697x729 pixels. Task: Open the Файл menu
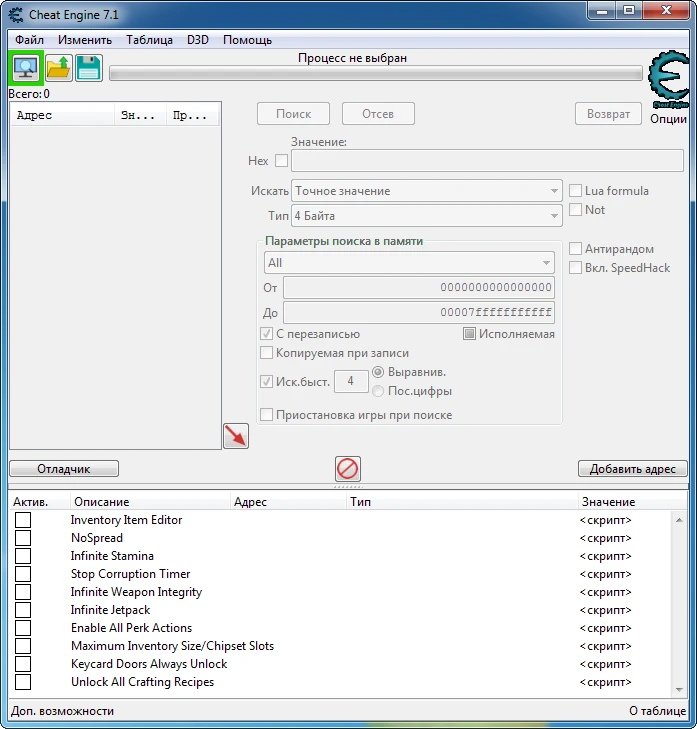click(29, 40)
